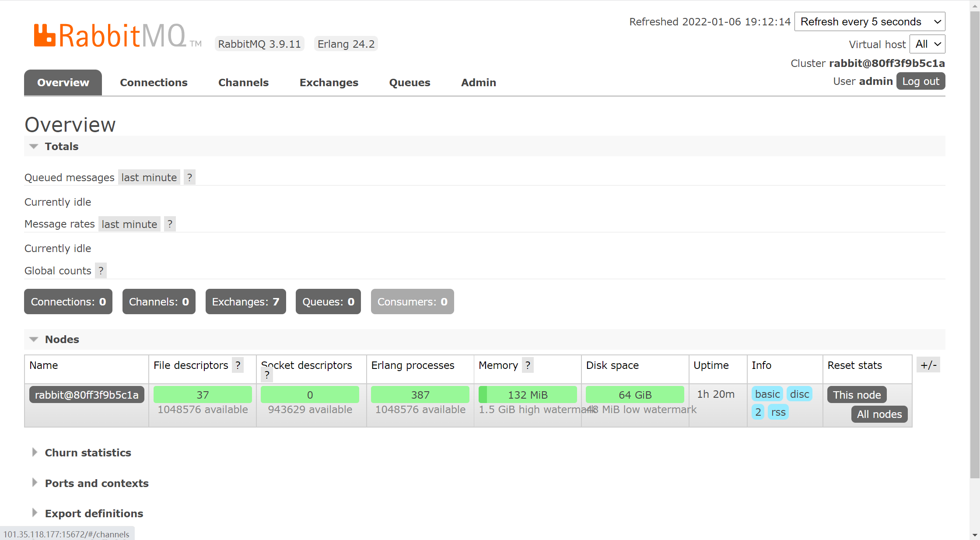Switch to the Admin tab
This screenshot has height=540, width=980.
tap(478, 82)
